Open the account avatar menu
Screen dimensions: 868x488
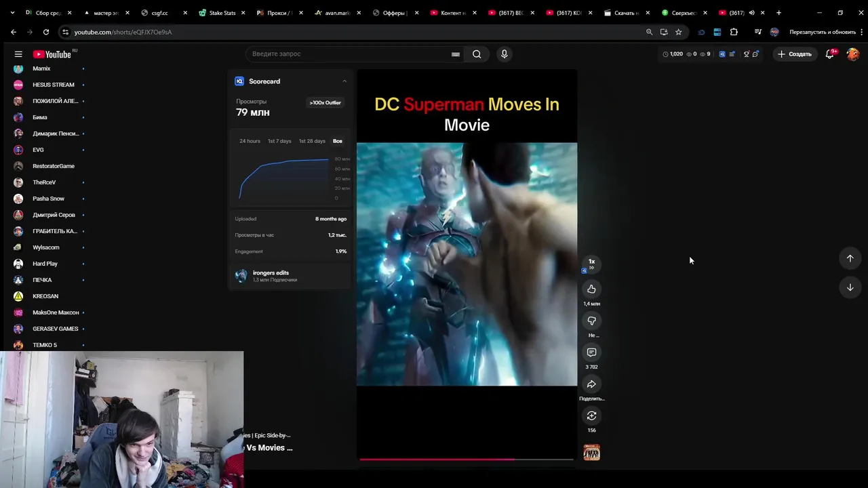point(853,54)
